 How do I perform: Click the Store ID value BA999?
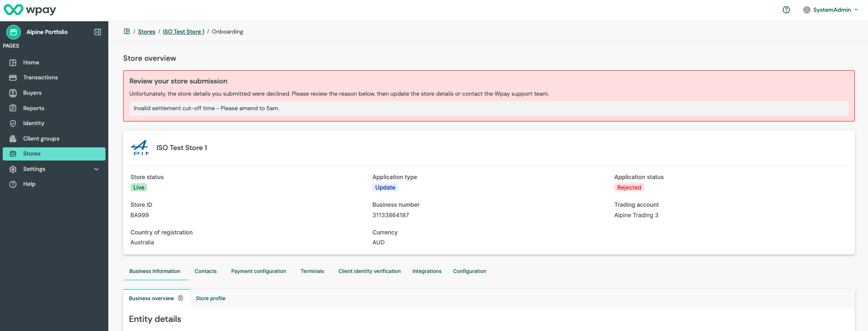[139, 215]
